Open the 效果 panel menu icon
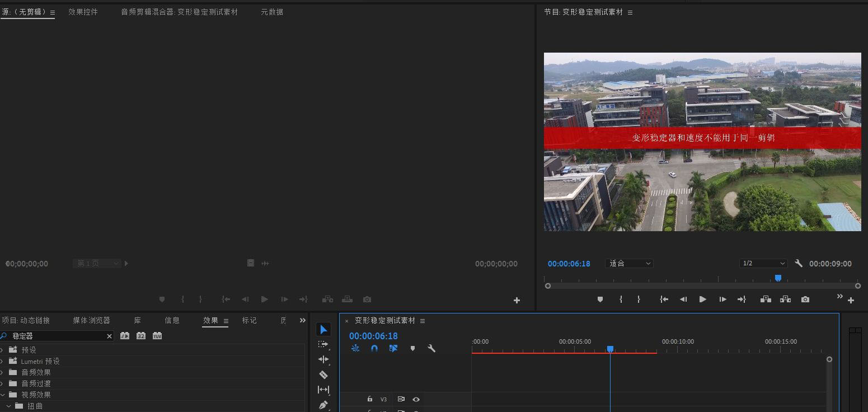 coord(226,321)
